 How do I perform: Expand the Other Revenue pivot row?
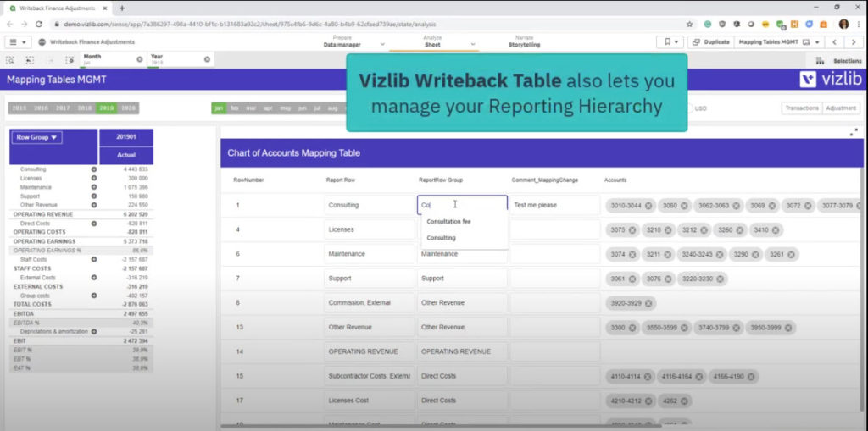pyautogui.click(x=94, y=205)
